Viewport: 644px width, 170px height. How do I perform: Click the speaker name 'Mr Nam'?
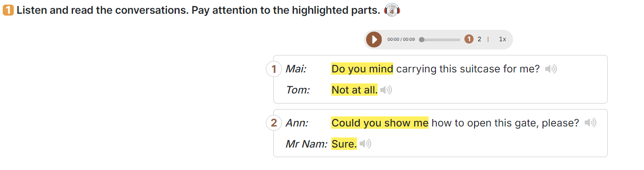(x=306, y=144)
